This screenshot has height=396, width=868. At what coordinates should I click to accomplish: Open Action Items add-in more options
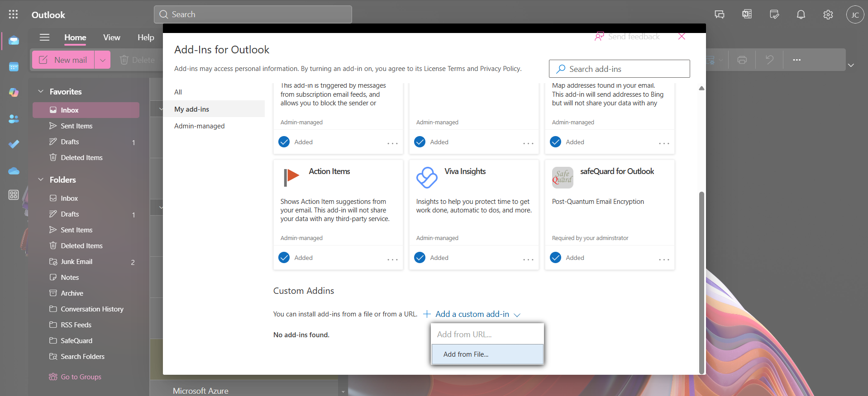[x=392, y=259]
